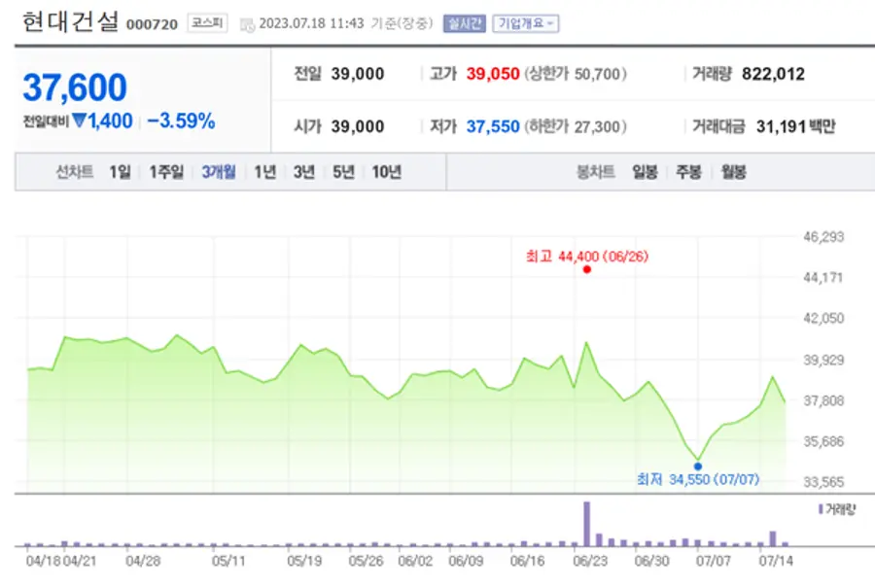875x588 pixels.
Task: Click the current price 37,600
Action: 75,87
